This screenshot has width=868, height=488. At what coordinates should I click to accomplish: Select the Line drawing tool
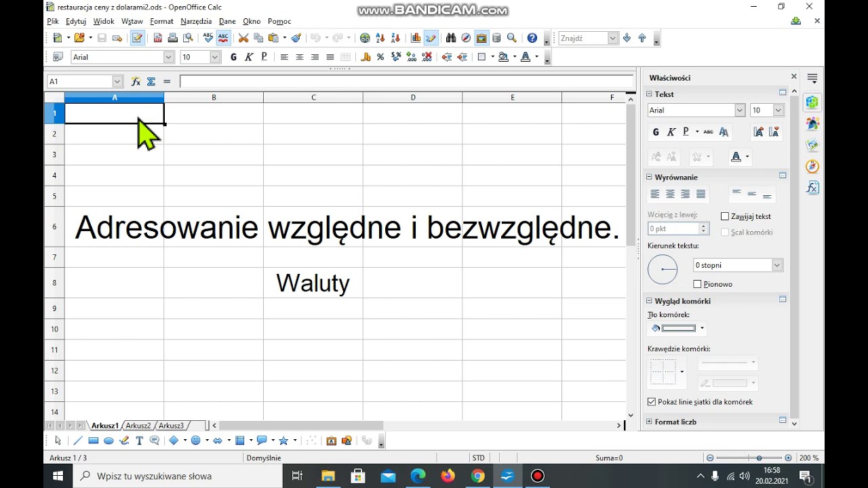[77, 441]
